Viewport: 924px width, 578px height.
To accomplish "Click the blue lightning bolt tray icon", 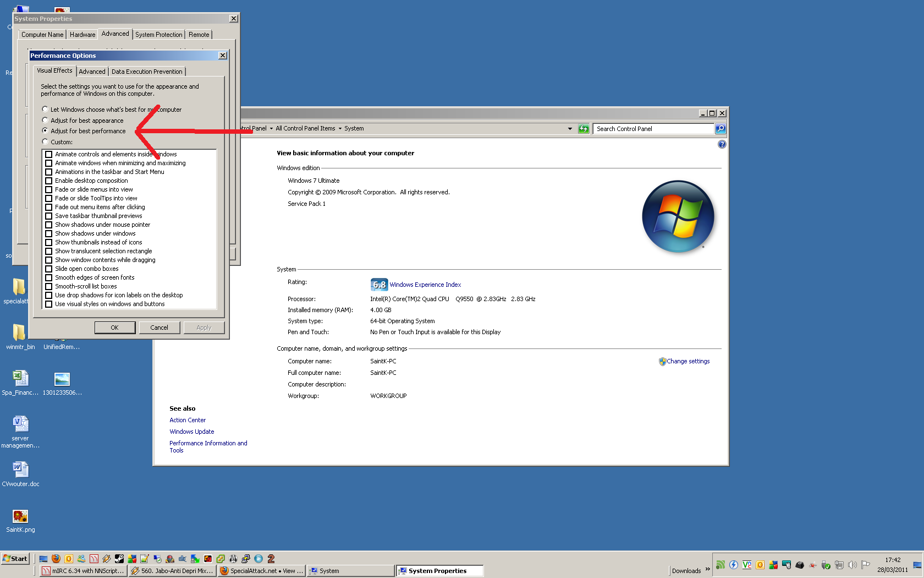I will click(734, 565).
